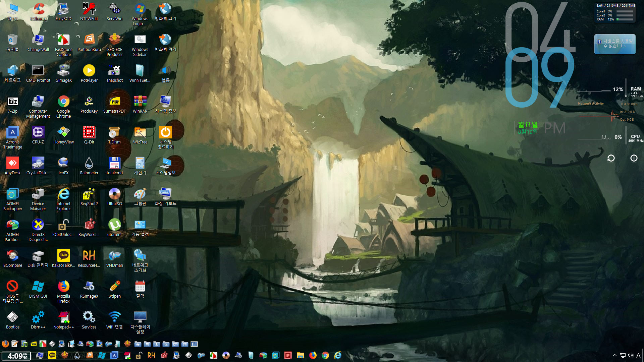Open the ServiWin desktop shortcut
This screenshot has width=644, height=362.
[114, 12]
